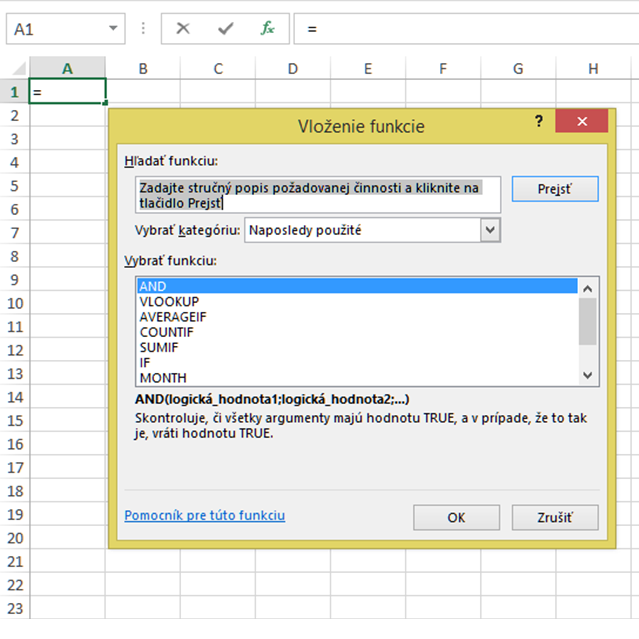The height and width of the screenshot is (639, 639).
Task: Click the question mark help icon in dialog
Action: (x=539, y=121)
